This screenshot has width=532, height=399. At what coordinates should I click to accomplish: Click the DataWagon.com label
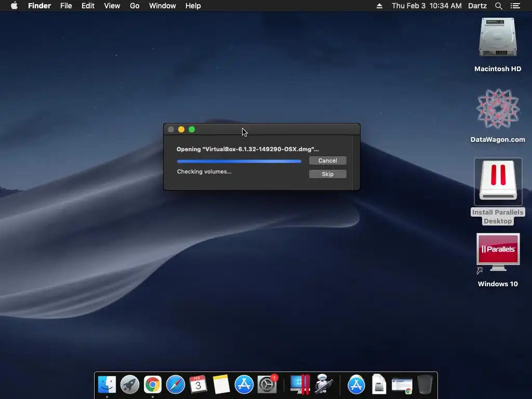498,139
